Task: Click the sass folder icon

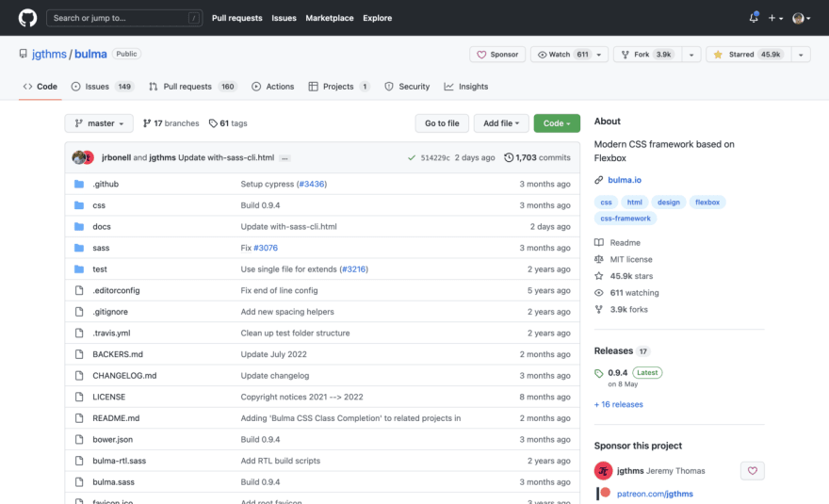Action: tap(79, 248)
